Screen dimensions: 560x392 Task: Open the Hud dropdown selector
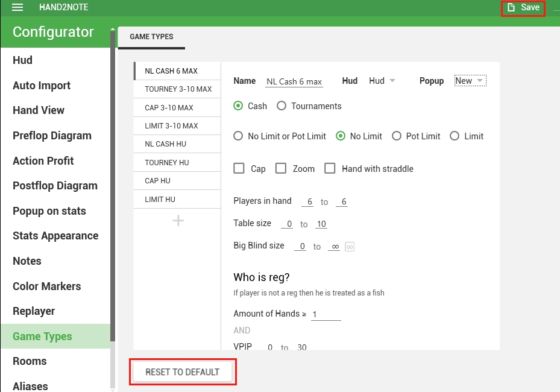point(382,81)
